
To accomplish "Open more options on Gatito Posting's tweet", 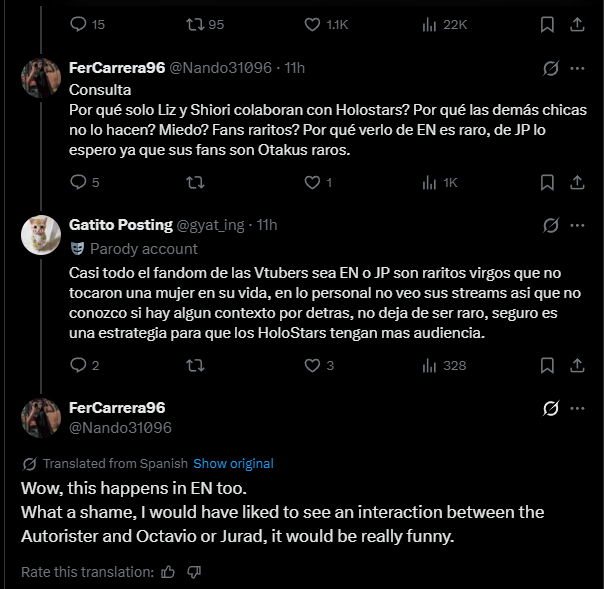I will (x=577, y=225).
